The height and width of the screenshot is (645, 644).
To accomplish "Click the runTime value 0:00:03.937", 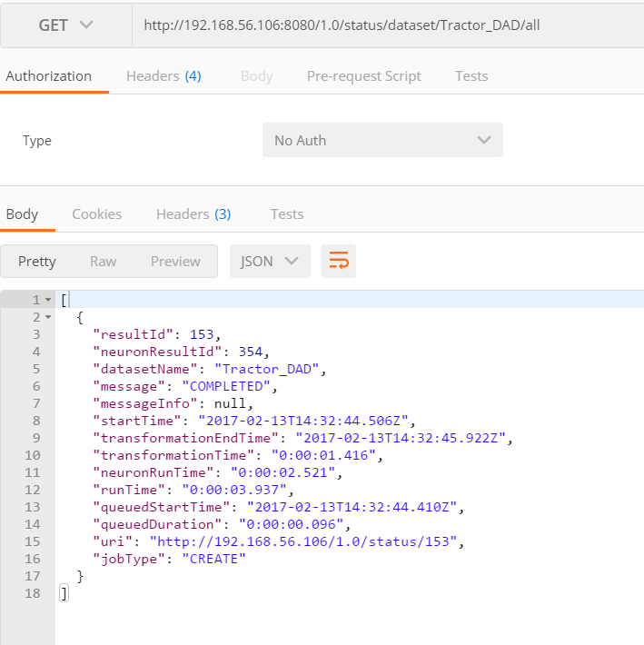I will (x=234, y=490).
